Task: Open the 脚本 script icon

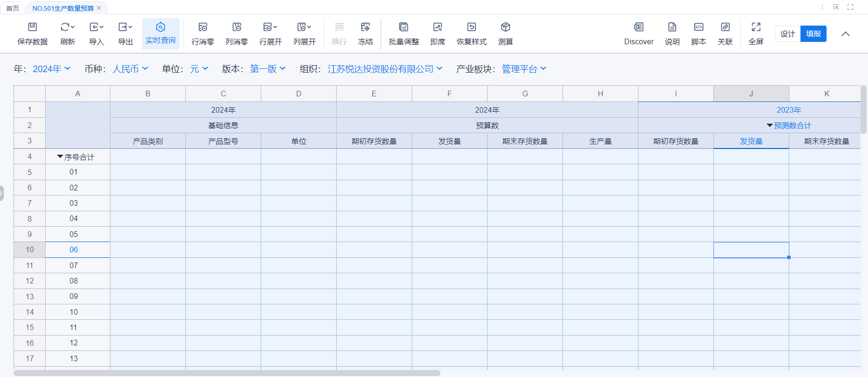Action: [698, 27]
